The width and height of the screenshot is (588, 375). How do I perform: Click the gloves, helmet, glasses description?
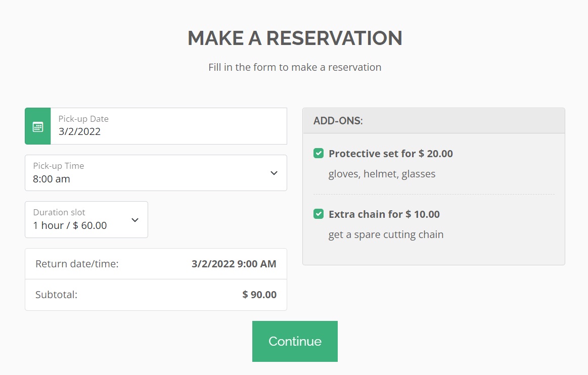(382, 174)
